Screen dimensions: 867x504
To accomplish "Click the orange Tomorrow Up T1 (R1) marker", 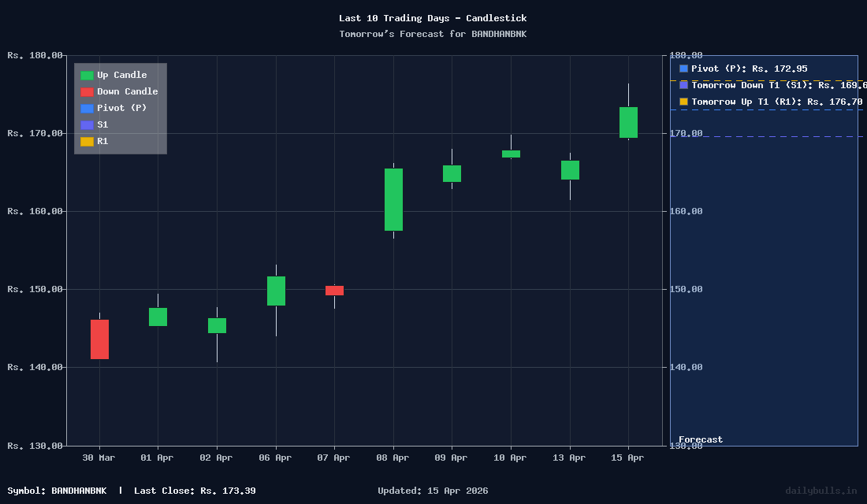I will coord(682,102).
